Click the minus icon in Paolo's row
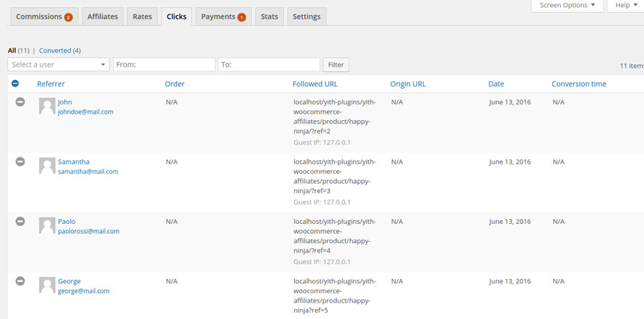The width and height of the screenshot is (644, 319). [20, 222]
